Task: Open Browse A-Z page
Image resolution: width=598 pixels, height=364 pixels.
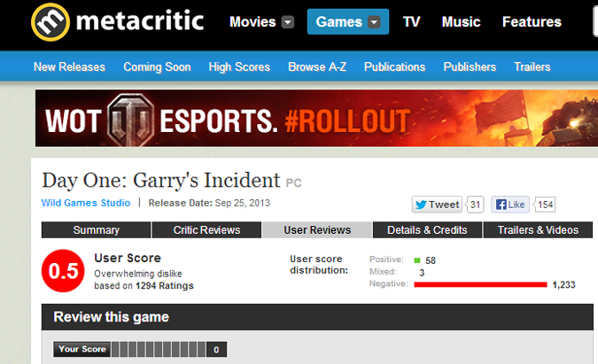Action: pyautogui.click(x=317, y=66)
